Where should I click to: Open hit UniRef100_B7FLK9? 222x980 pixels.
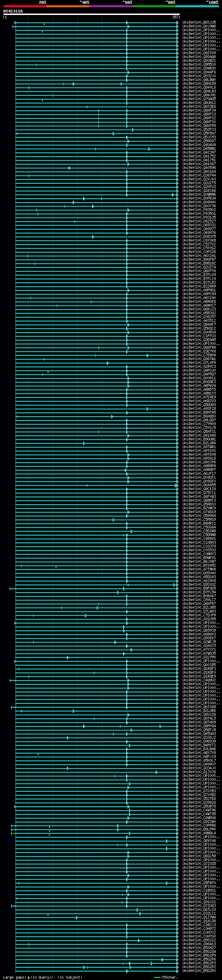pyautogui.click(x=199, y=275)
